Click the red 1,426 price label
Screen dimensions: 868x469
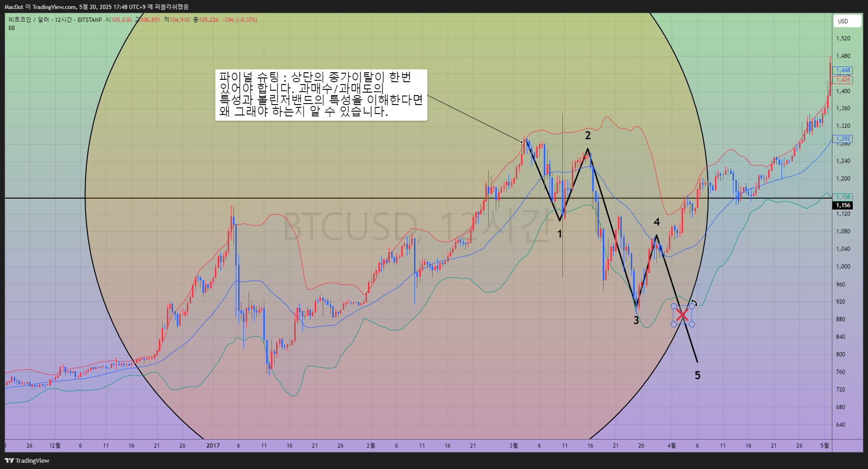coord(843,80)
